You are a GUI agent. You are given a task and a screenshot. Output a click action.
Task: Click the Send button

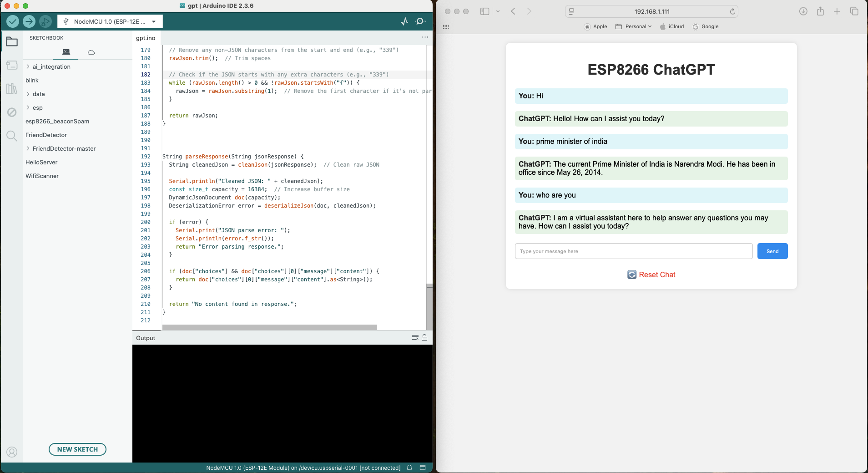(x=772, y=251)
